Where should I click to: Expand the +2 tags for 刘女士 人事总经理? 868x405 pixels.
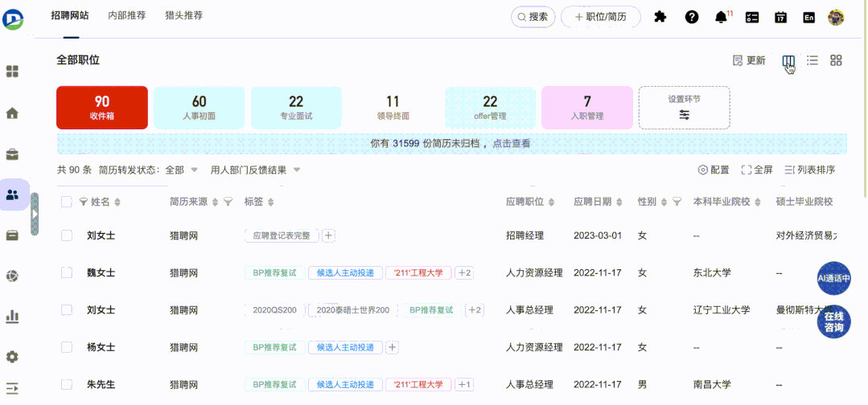coord(475,310)
